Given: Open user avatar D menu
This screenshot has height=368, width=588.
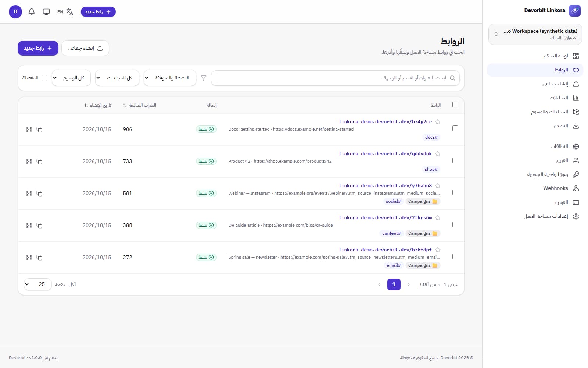Looking at the screenshot, I should (15, 12).
